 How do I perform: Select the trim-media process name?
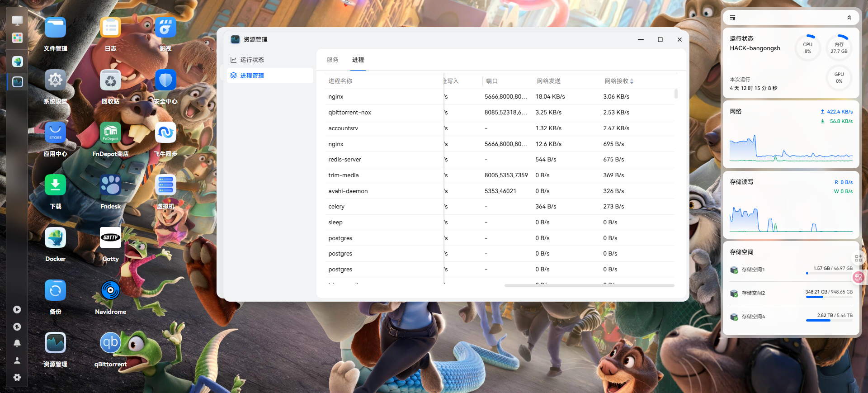344,175
